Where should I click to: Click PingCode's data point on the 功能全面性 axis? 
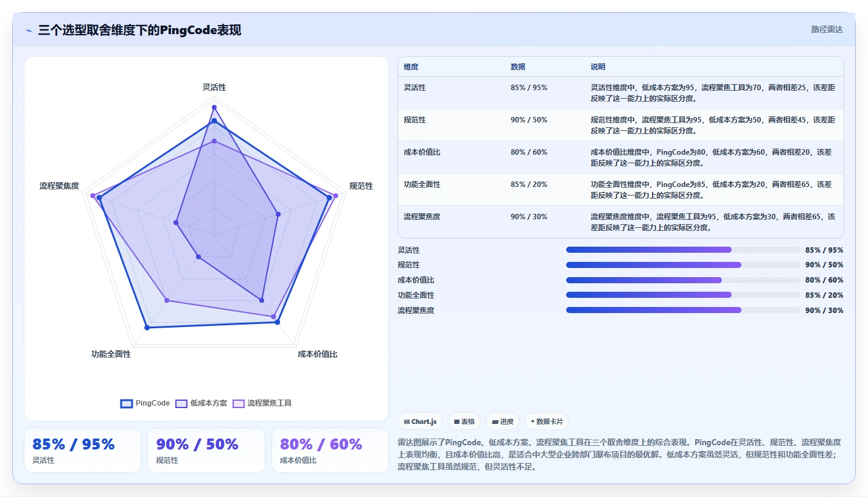pos(147,328)
